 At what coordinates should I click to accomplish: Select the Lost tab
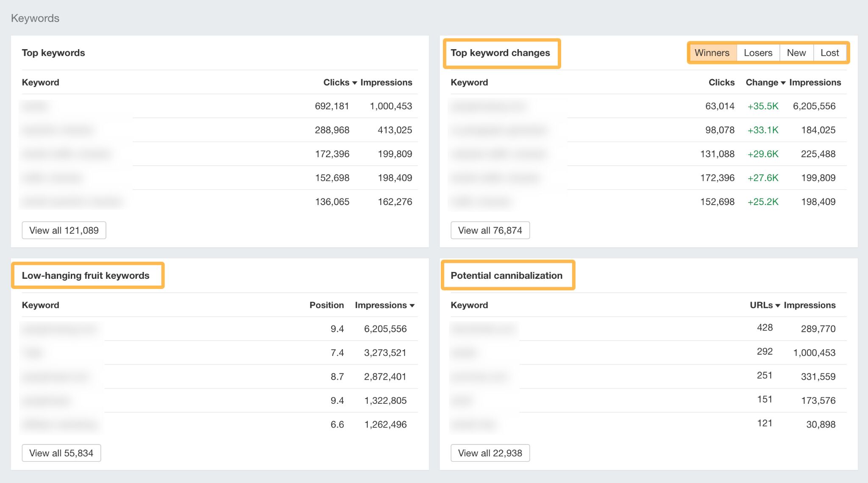point(830,53)
